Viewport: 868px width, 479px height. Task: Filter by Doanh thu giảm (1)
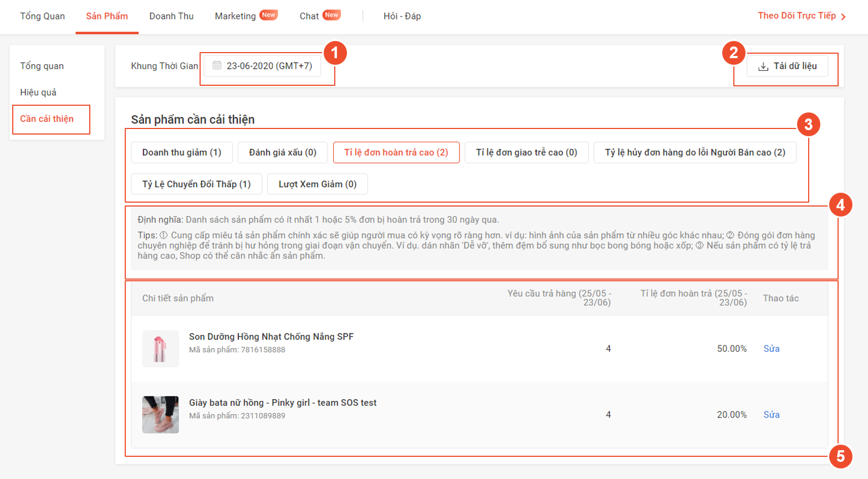coord(182,152)
